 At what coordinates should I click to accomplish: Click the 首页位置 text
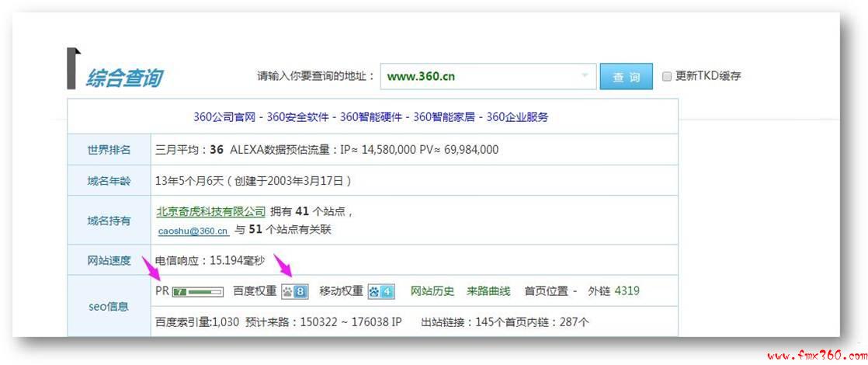point(547,290)
